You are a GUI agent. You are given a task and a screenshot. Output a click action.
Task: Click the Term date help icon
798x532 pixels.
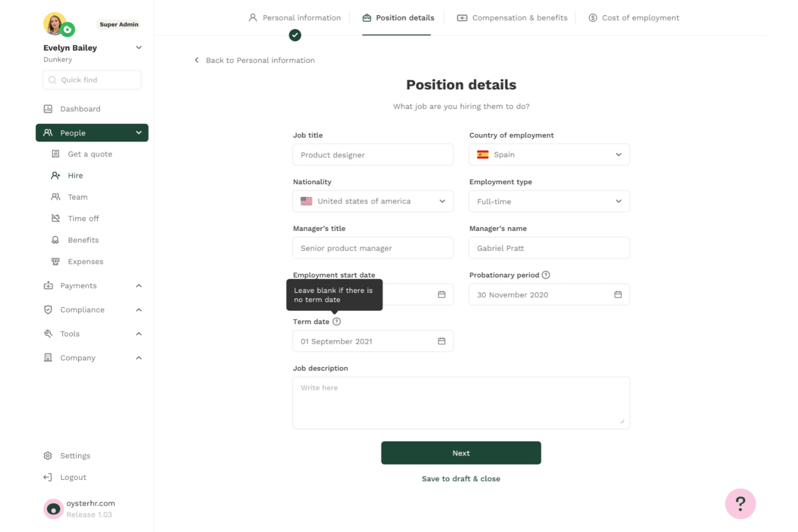pos(336,322)
